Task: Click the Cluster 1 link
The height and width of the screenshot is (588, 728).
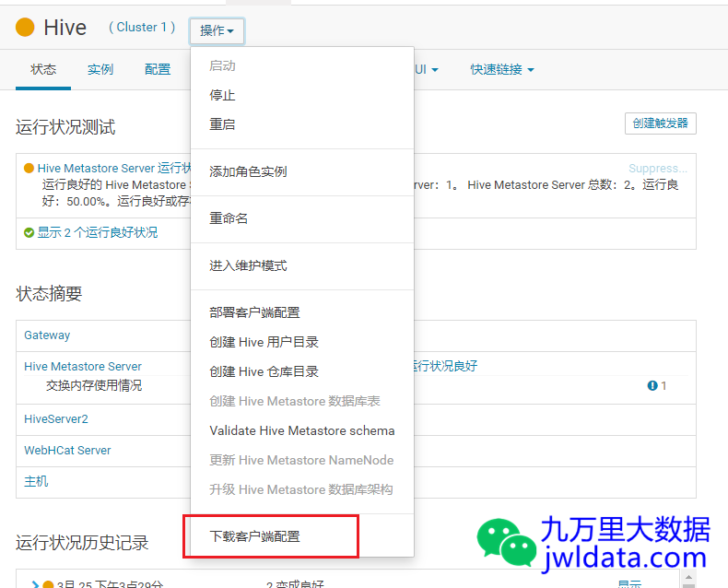Action: (x=142, y=28)
